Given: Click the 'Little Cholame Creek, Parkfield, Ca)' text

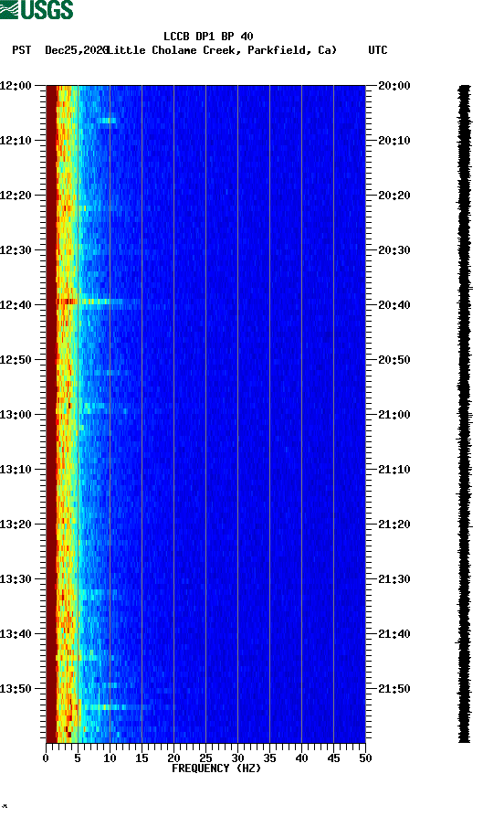Looking at the screenshot, I should (x=222, y=50).
